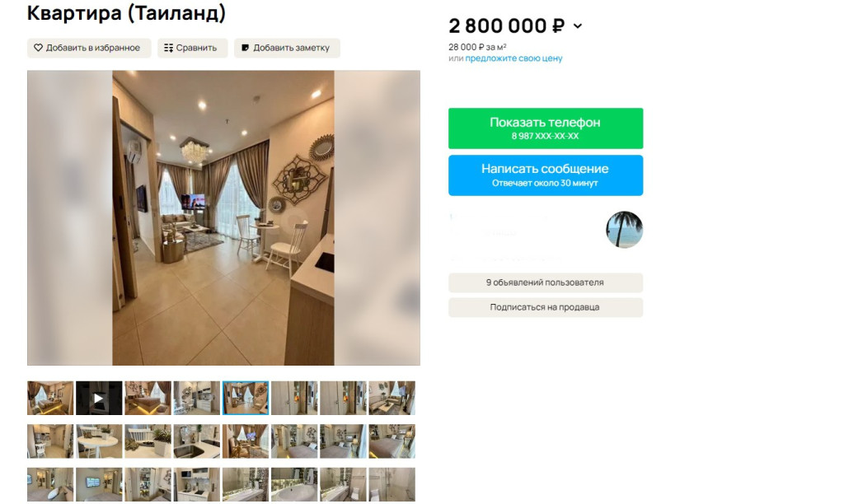Click the compare list icon
Image resolution: width=844 pixels, height=504 pixels.
click(x=168, y=48)
